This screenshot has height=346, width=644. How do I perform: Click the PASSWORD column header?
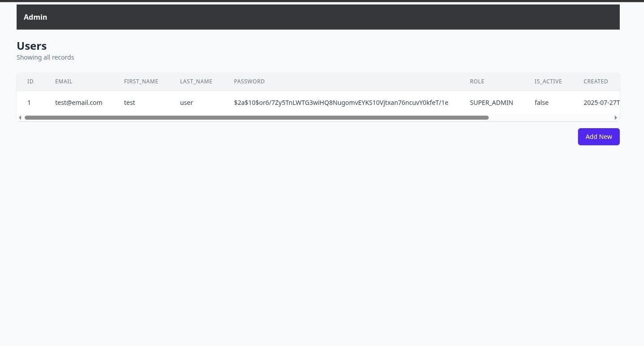tap(250, 82)
